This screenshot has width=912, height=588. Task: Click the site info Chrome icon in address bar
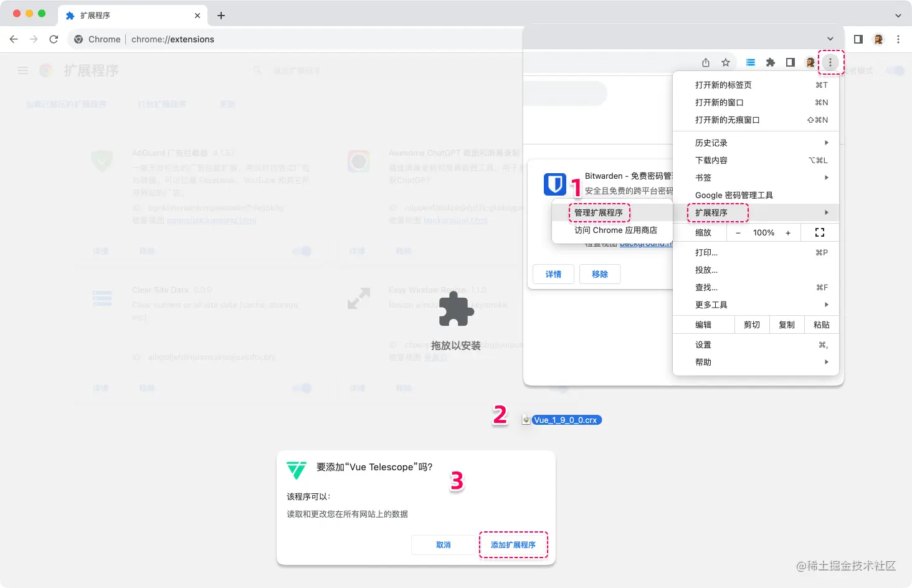[78, 39]
